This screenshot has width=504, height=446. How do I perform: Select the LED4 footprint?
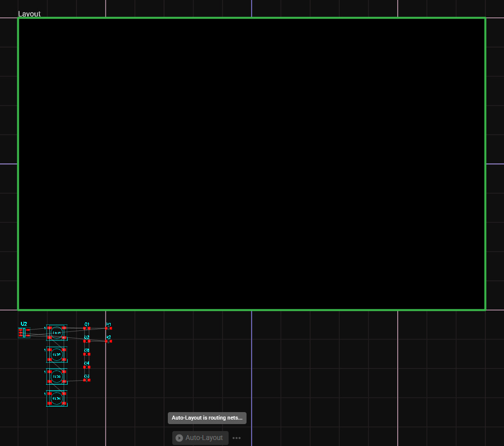57,398
